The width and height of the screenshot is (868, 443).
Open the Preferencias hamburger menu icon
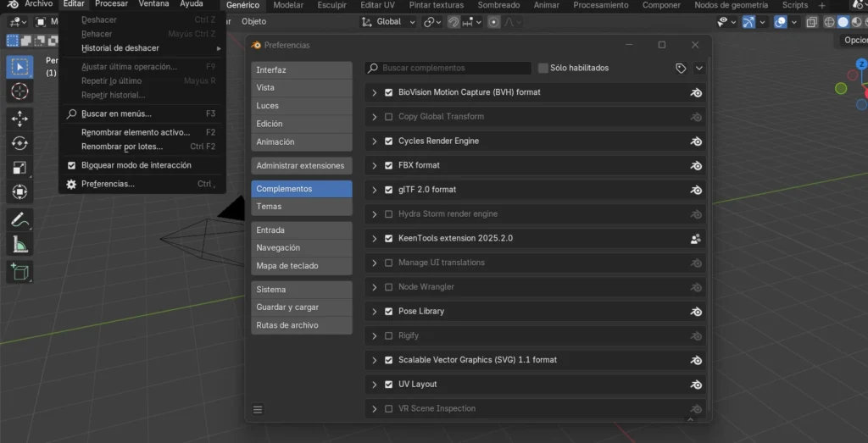click(258, 409)
